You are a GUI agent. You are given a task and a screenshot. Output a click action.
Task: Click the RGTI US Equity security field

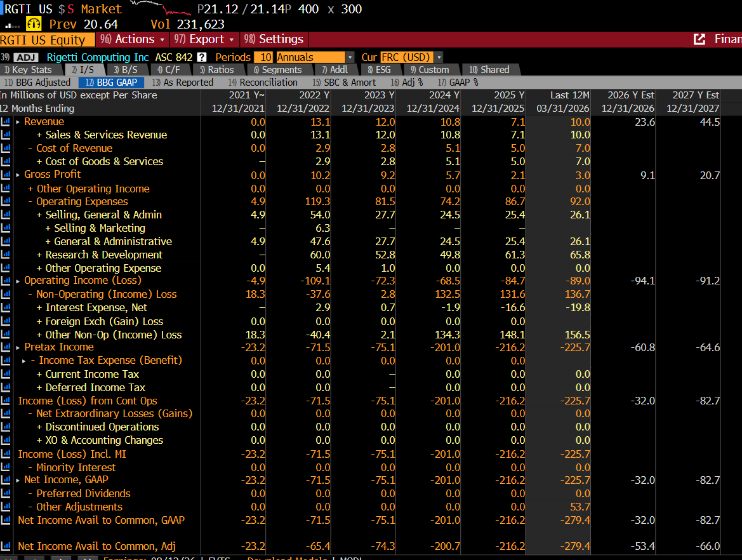(48, 40)
